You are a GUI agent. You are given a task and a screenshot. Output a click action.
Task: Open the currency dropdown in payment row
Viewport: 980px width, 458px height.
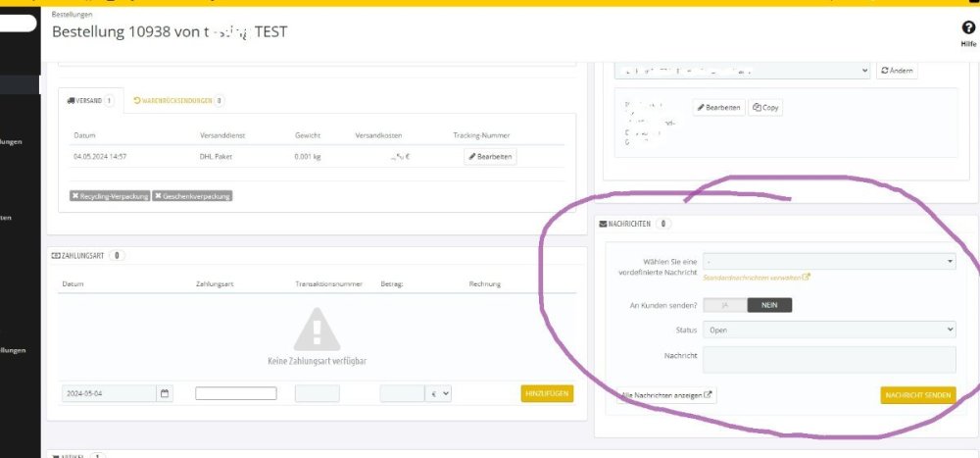438,393
